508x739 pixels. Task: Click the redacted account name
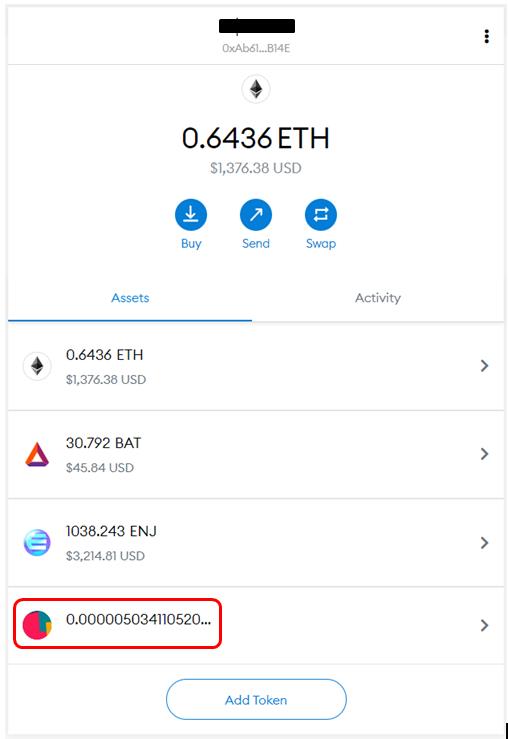(257, 26)
